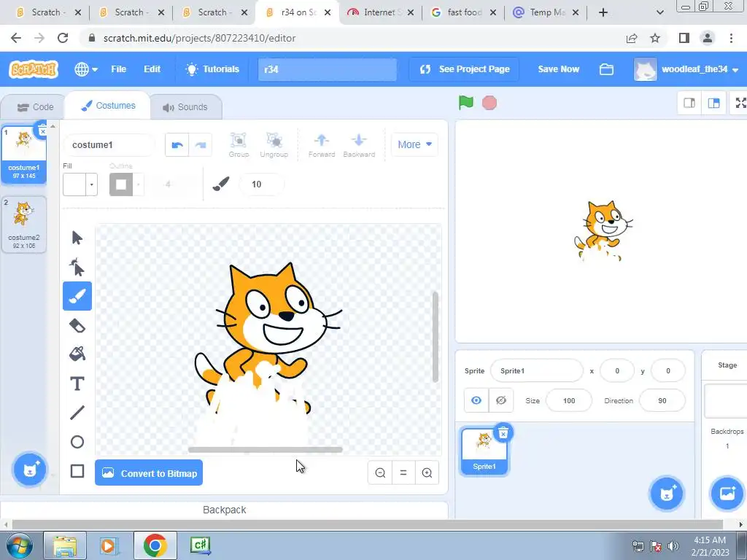
Task: Click the costume name field
Action: (109, 145)
